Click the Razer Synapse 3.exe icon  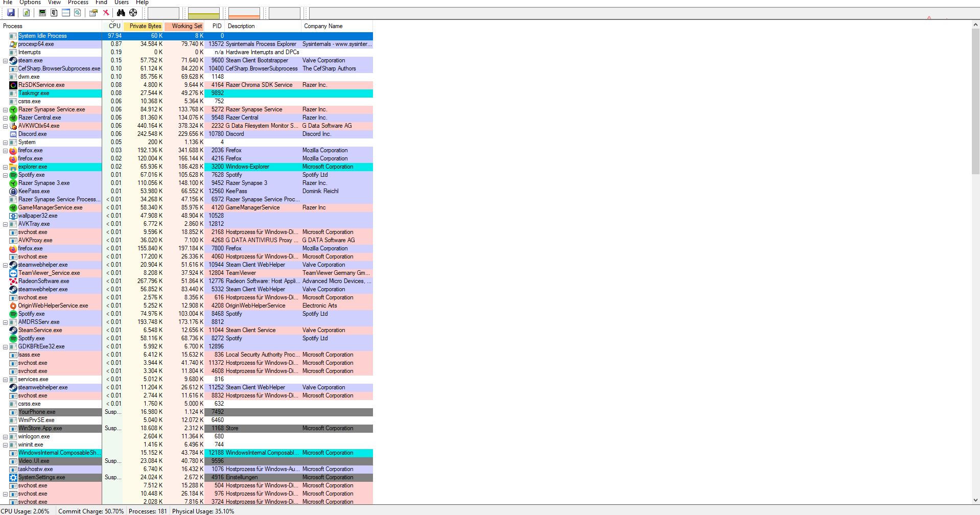[13, 183]
